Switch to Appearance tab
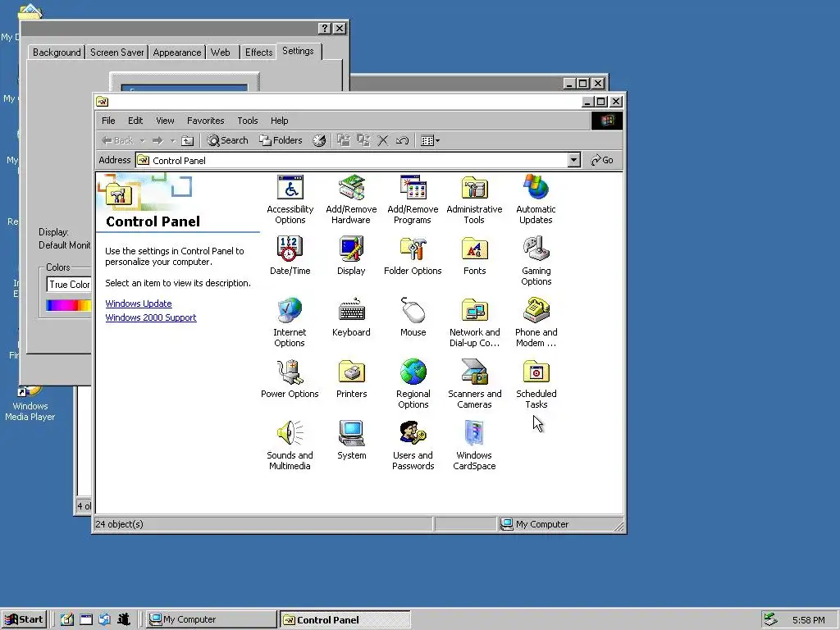The image size is (840, 630). [x=177, y=52]
